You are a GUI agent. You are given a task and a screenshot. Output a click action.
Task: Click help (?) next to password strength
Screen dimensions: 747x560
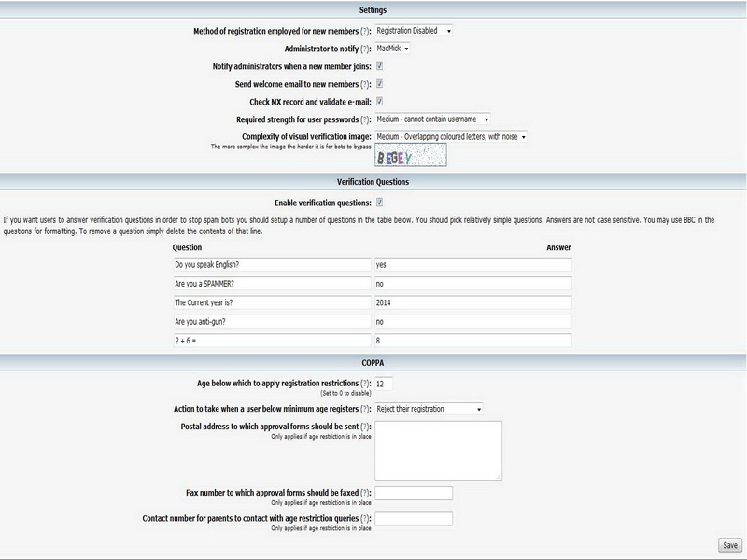tap(365, 119)
